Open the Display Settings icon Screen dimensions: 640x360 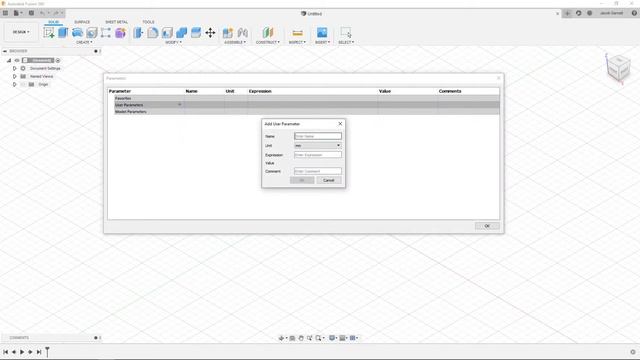[332, 338]
